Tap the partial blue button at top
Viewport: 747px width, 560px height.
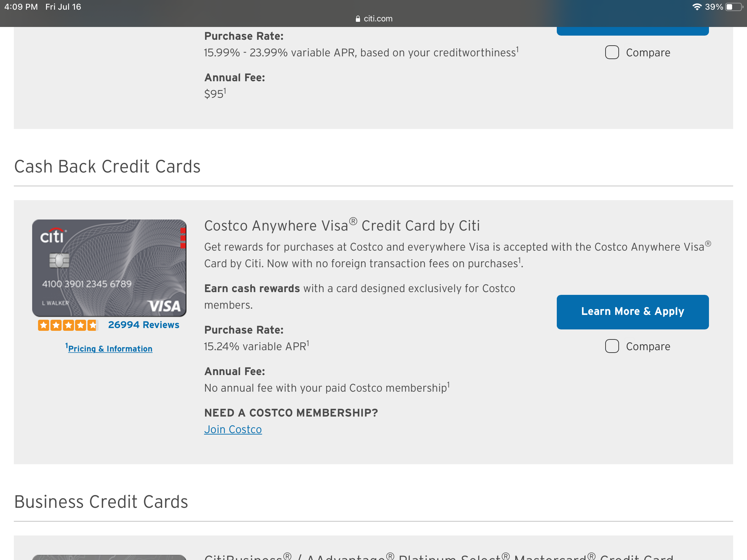(633, 31)
